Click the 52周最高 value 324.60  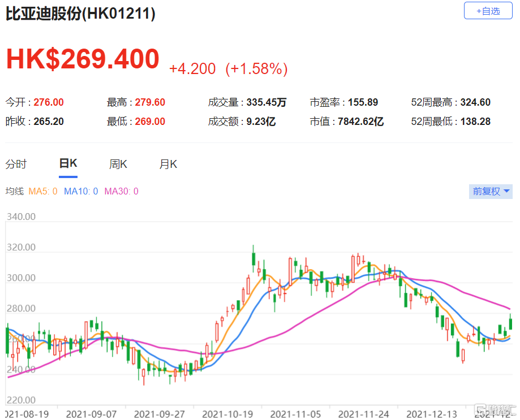(x=475, y=102)
